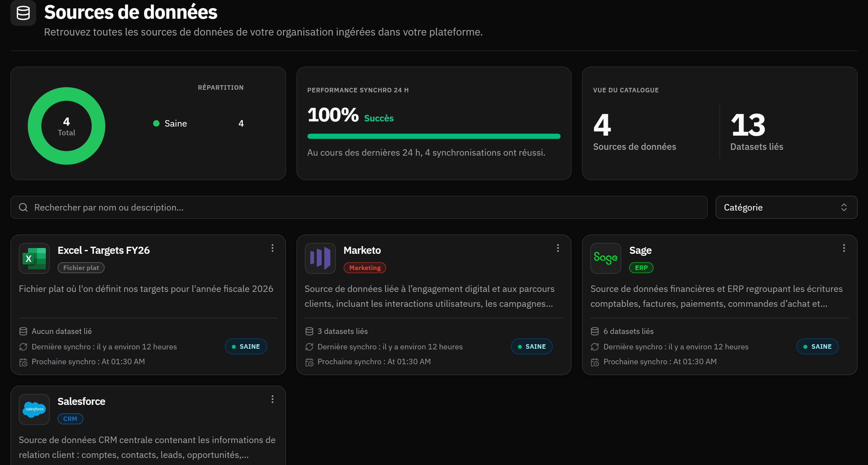Image resolution: width=868 pixels, height=465 pixels.
Task: Click the Fichier plat tag
Action: (x=81, y=268)
